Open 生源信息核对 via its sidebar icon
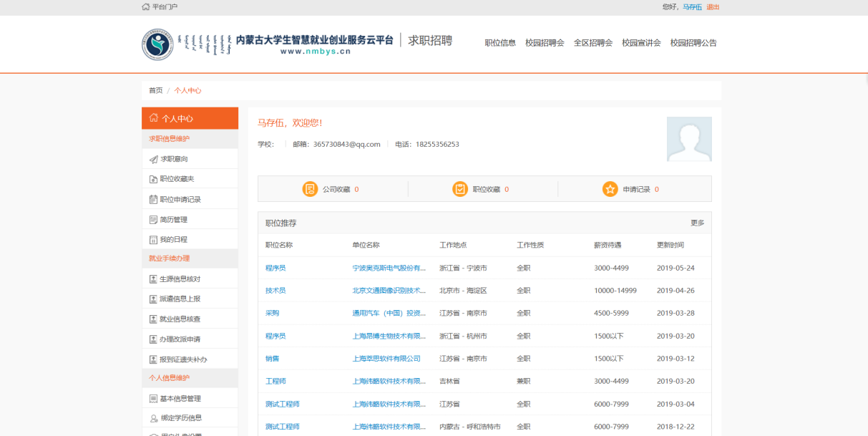The height and width of the screenshot is (436, 868). tap(153, 279)
